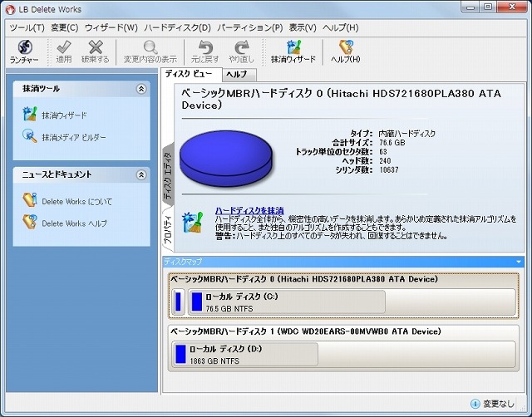532x417 pixels.
Task: Select the ハードディスク 1 WDC disk header
Action: point(305,331)
